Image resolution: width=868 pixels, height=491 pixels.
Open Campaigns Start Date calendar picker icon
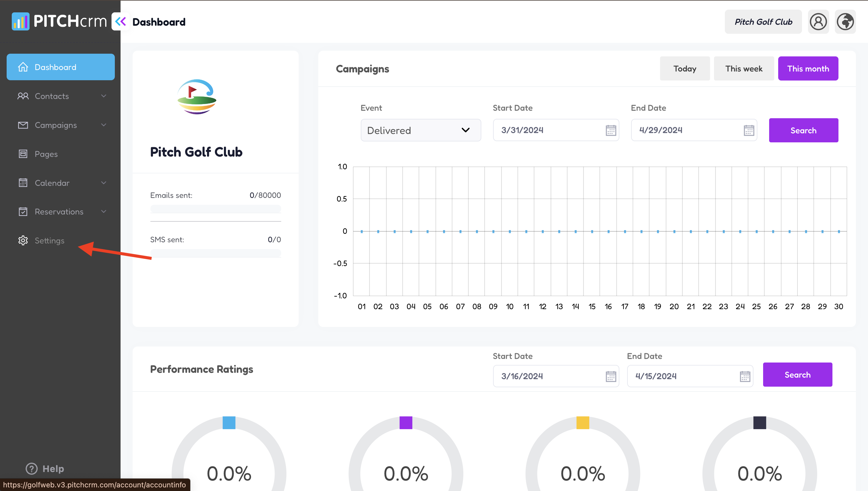click(x=611, y=130)
